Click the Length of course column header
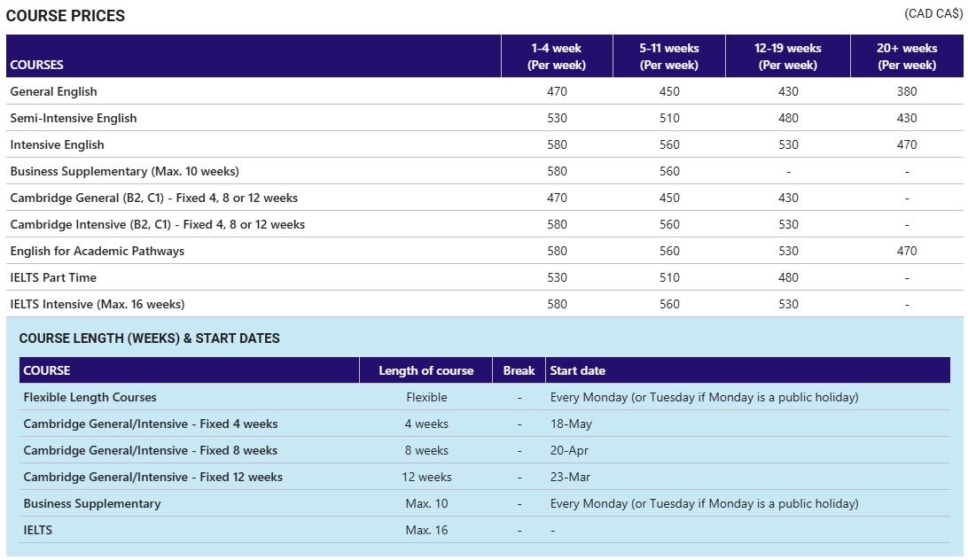Viewport: 968px width, 560px height. pos(425,370)
